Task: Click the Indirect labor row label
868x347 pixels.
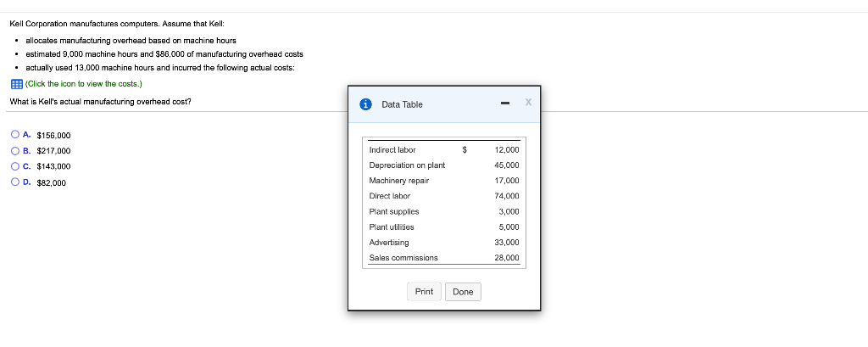Action: (392, 149)
